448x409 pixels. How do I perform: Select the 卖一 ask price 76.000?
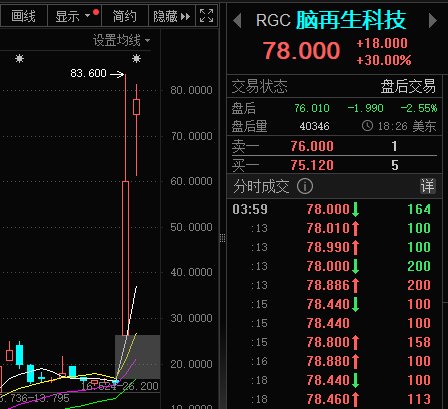click(312, 146)
